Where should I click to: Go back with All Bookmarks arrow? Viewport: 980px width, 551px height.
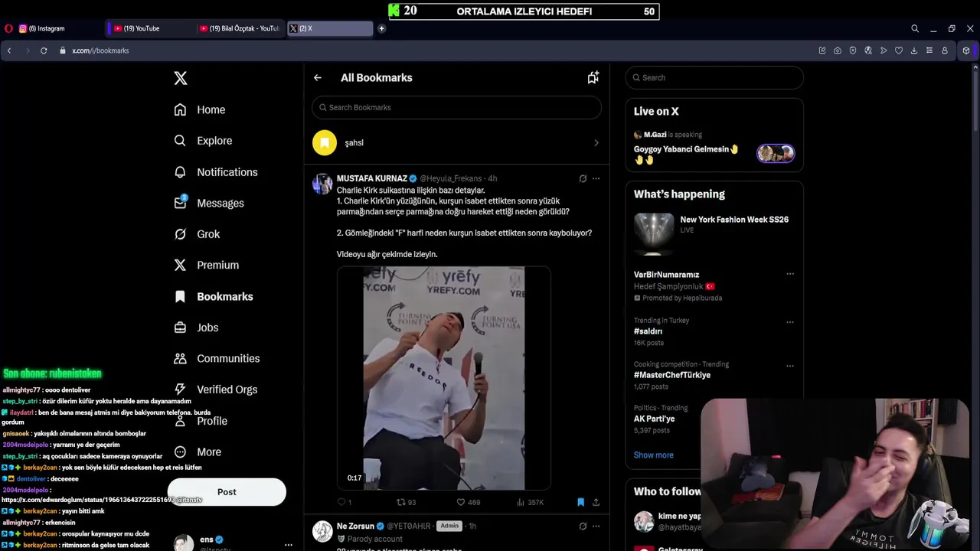click(x=318, y=77)
